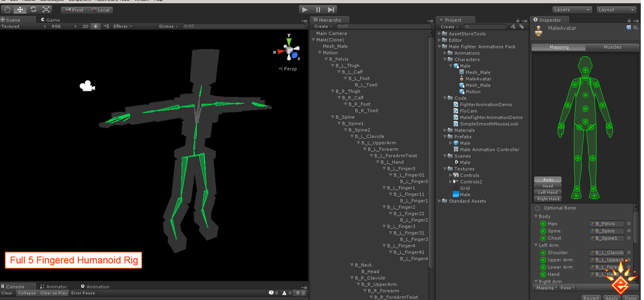
Task: Collapse the B_Pelvis hierarchy node
Action: tap(326, 60)
